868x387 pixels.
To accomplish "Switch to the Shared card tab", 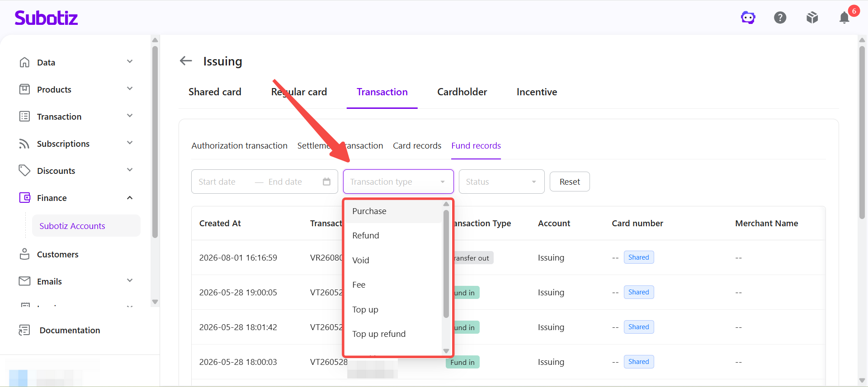I will click(x=215, y=92).
